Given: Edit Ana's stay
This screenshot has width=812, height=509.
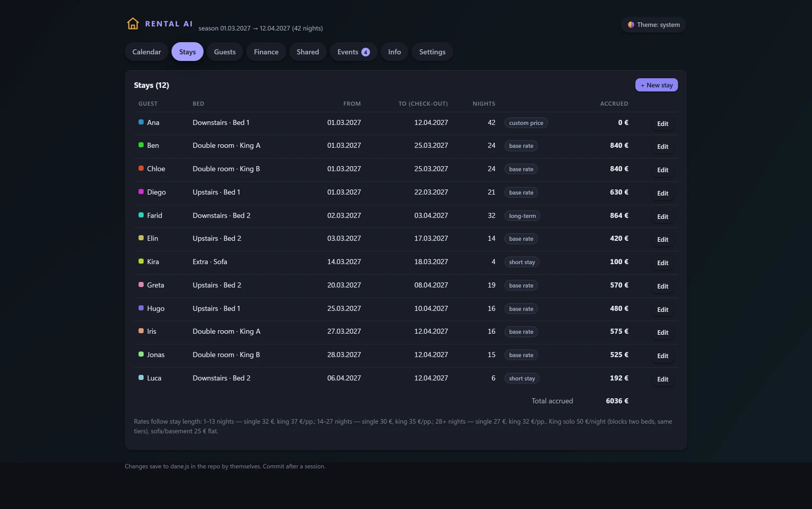Looking at the screenshot, I should coord(663,123).
